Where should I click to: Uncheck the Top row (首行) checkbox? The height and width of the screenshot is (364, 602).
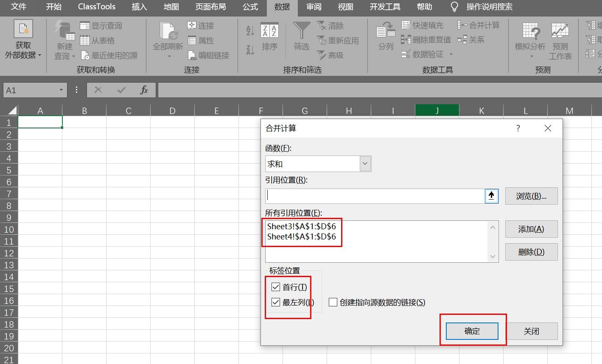(x=276, y=287)
